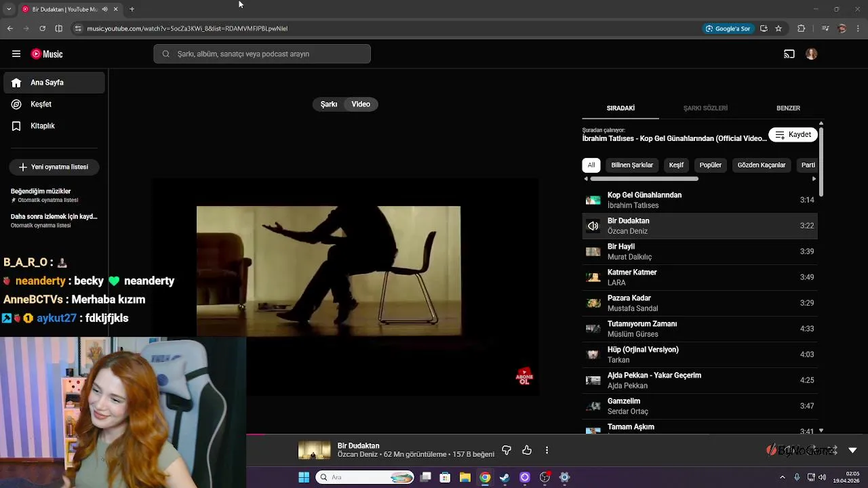The image size is (868, 488).
Task: Click the Chrome icon in the taskbar
Action: [485, 477]
